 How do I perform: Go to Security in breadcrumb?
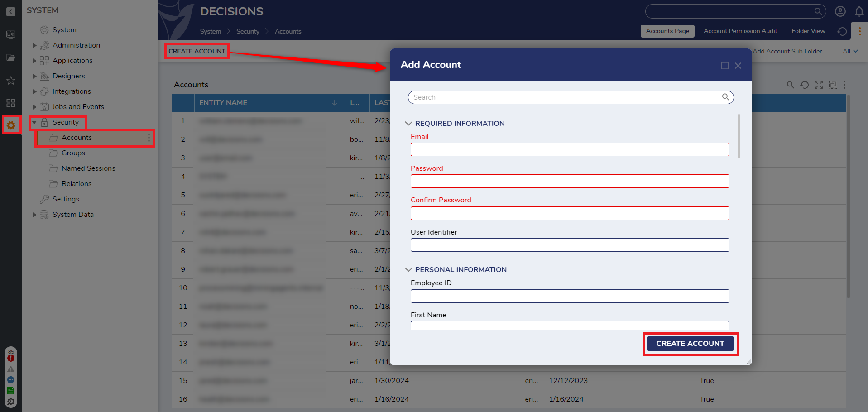coord(248,31)
